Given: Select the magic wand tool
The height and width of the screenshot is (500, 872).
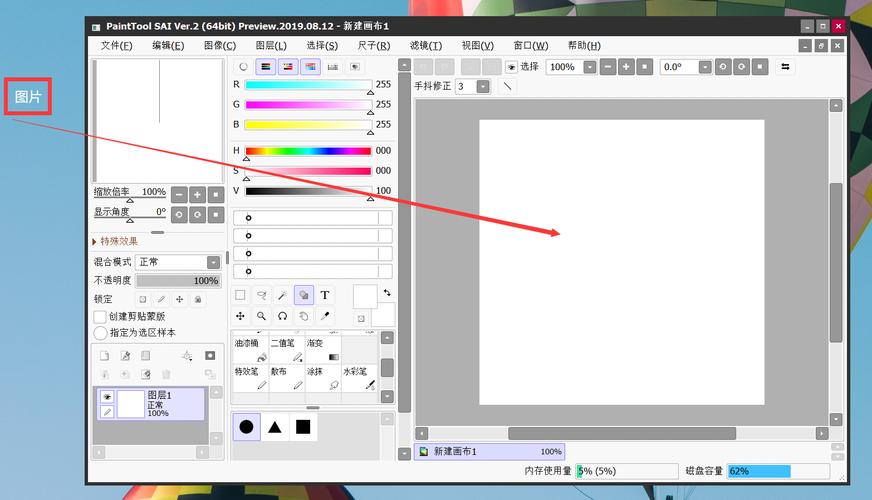Looking at the screenshot, I should pos(283,295).
